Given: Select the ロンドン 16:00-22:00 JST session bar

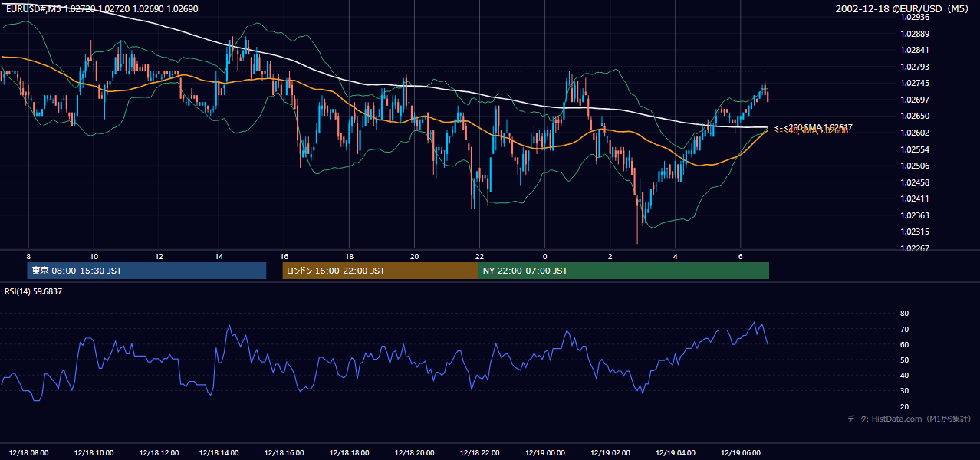Looking at the screenshot, I should 380,271.
